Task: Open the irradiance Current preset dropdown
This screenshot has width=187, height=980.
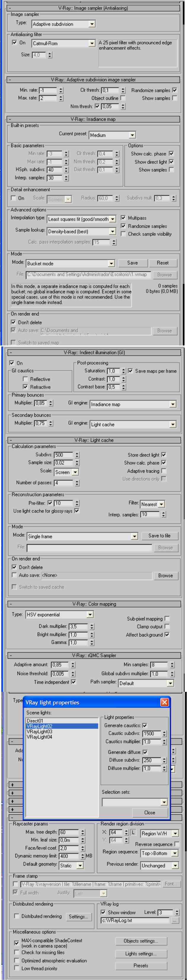Action: [132, 135]
